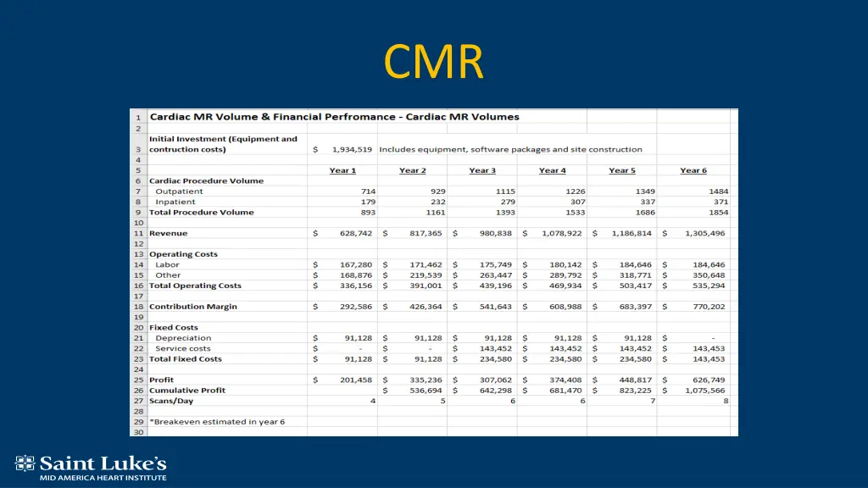
Task: Select the Year 6 column header
Action: point(693,170)
